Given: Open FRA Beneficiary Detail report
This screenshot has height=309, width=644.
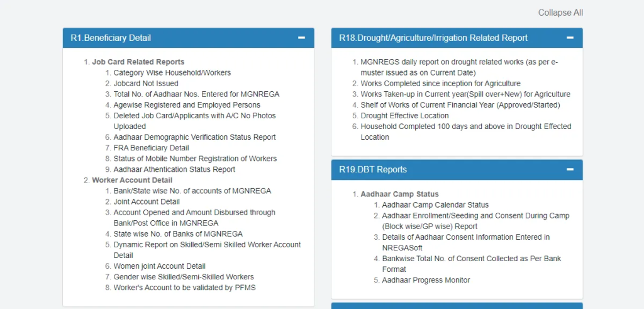Looking at the screenshot, I should 151,147.
